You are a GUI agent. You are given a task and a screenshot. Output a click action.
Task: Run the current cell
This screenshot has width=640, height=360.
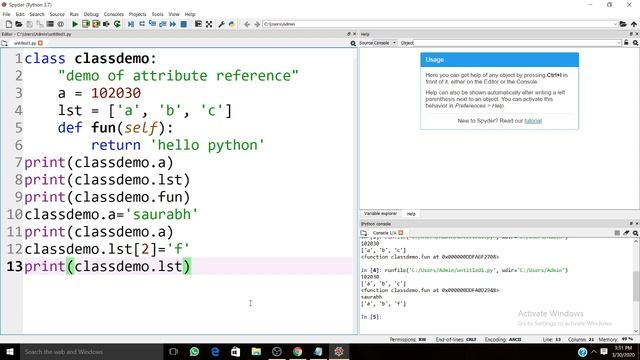[x=86, y=24]
